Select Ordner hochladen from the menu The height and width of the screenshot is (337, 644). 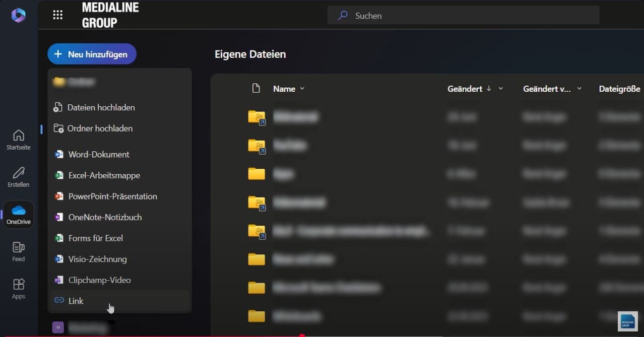click(119, 128)
